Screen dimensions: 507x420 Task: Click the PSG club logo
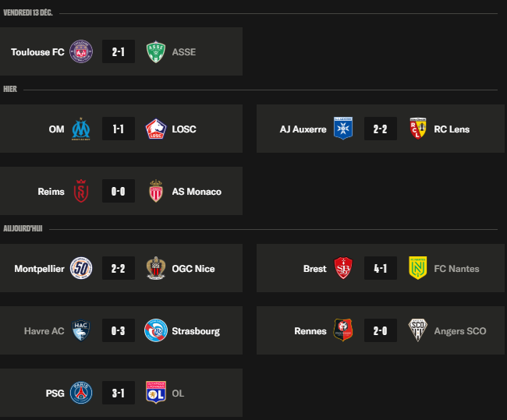tap(81, 394)
